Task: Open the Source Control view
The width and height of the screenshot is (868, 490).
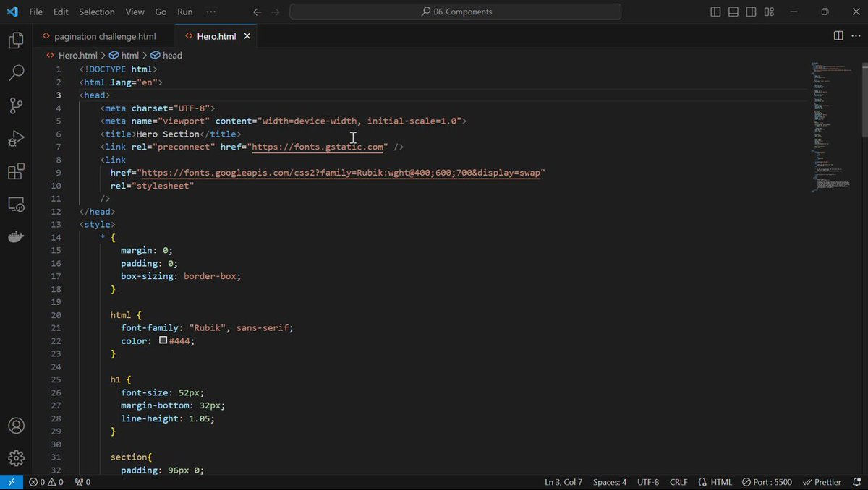Action: (x=16, y=106)
